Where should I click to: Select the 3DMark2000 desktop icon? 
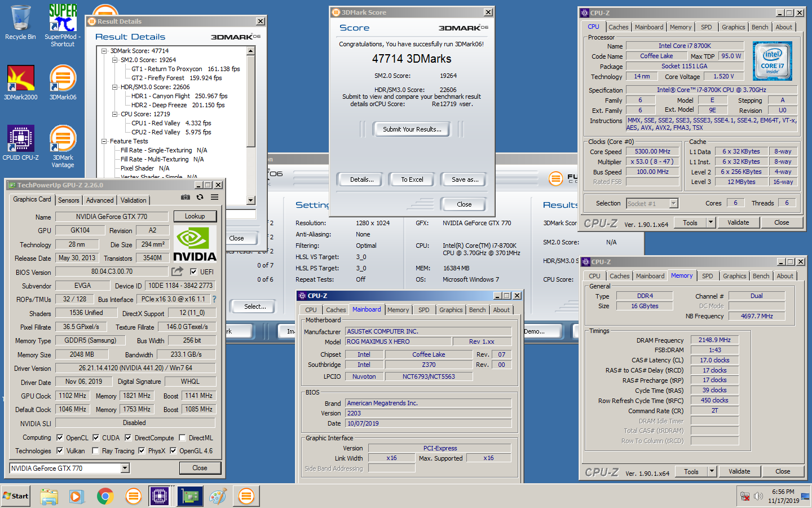coord(20,82)
